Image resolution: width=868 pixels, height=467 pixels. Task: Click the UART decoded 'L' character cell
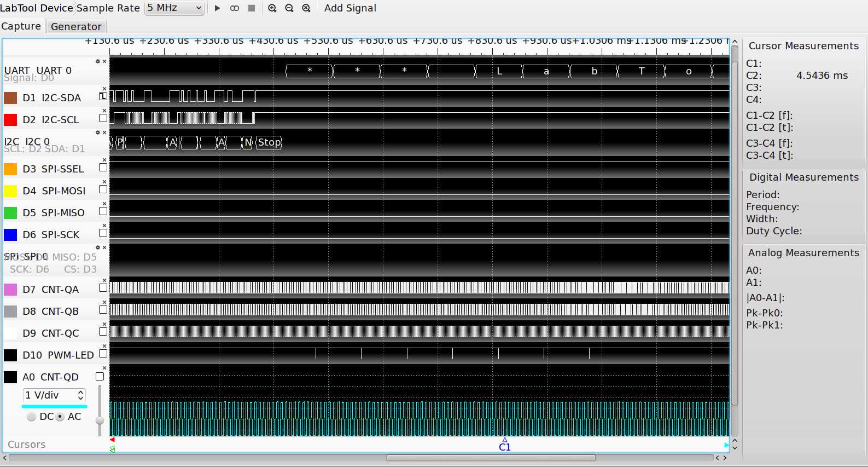499,71
